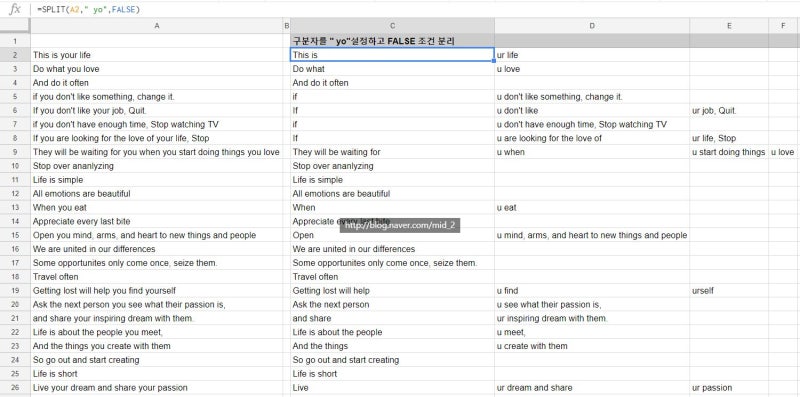Select column E header
The width and height of the screenshot is (800, 397).
tap(729, 26)
